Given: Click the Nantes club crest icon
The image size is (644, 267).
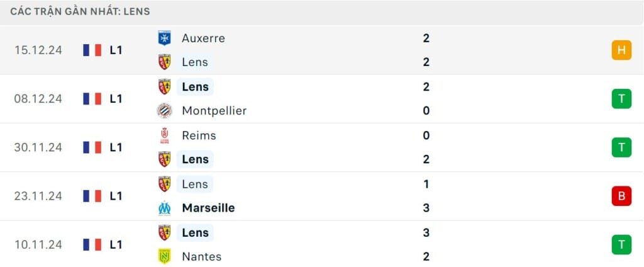Looking at the screenshot, I should pyautogui.click(x=164, y=256).
